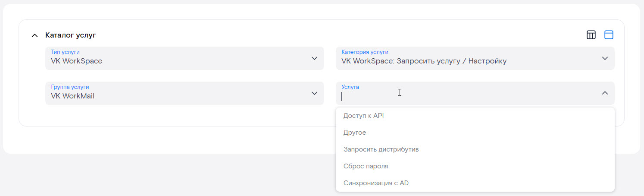This screenshot has height=196, width=644.
Task: Collapse the Каталог услуг section
Action: tap(34, 35)
